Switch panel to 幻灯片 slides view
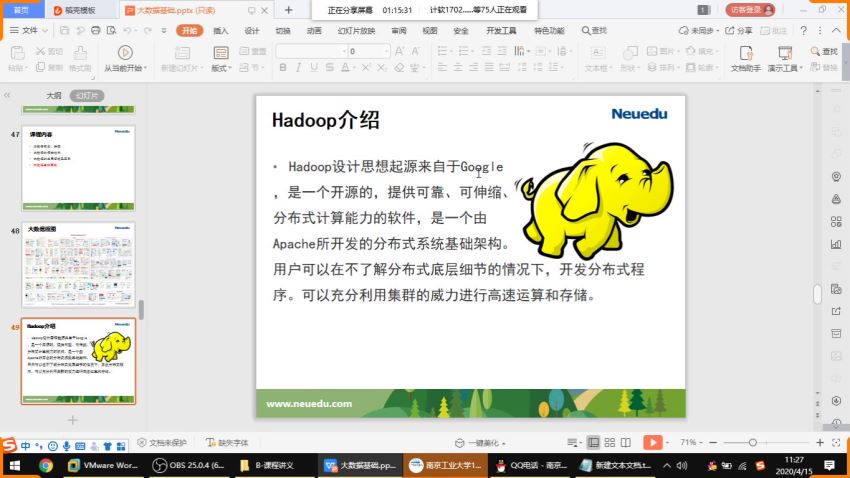850x478 pixels. [87, 95]
